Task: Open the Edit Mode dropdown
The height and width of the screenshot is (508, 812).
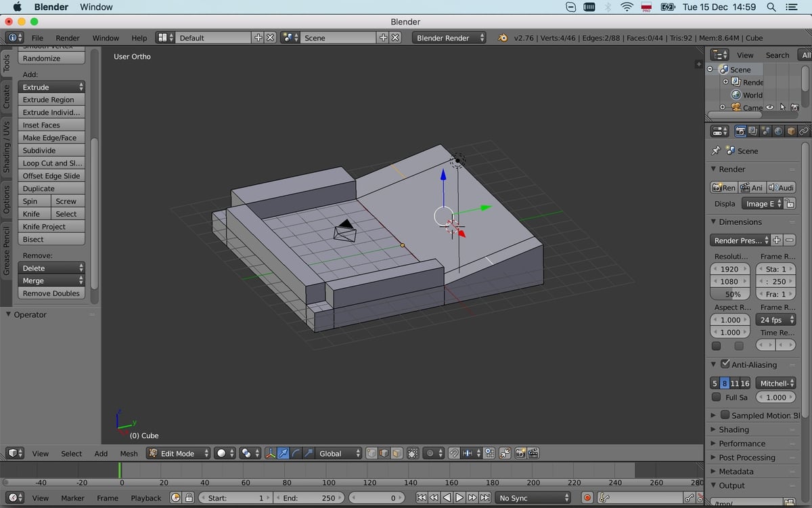Action: point(179,453)
